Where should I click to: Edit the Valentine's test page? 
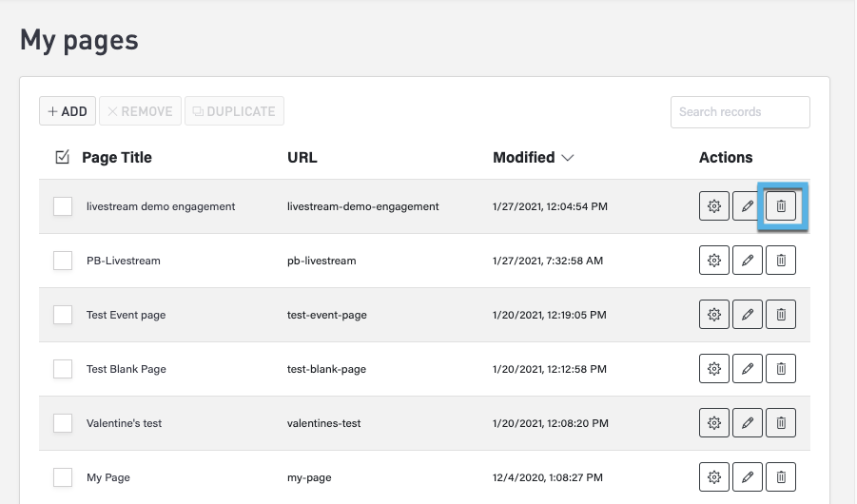(748, 423)
